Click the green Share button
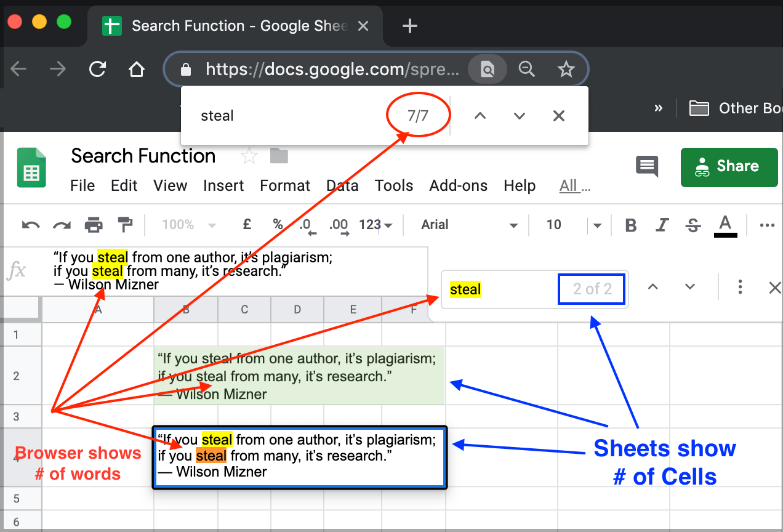This screenshot has height=532, width=783. coord(729,167)
